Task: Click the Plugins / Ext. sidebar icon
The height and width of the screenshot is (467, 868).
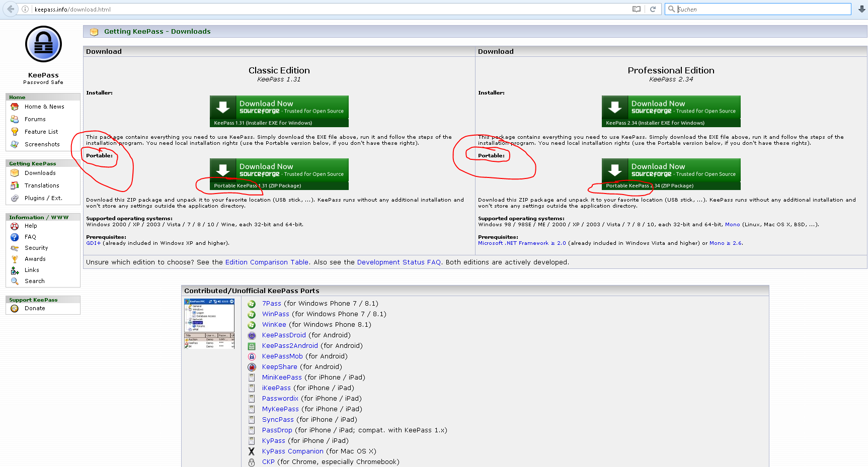Action: (15, 198)
